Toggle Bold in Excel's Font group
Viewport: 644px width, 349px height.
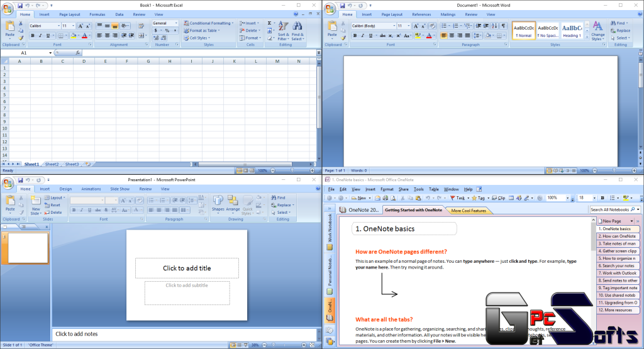(x=33, y=36)
